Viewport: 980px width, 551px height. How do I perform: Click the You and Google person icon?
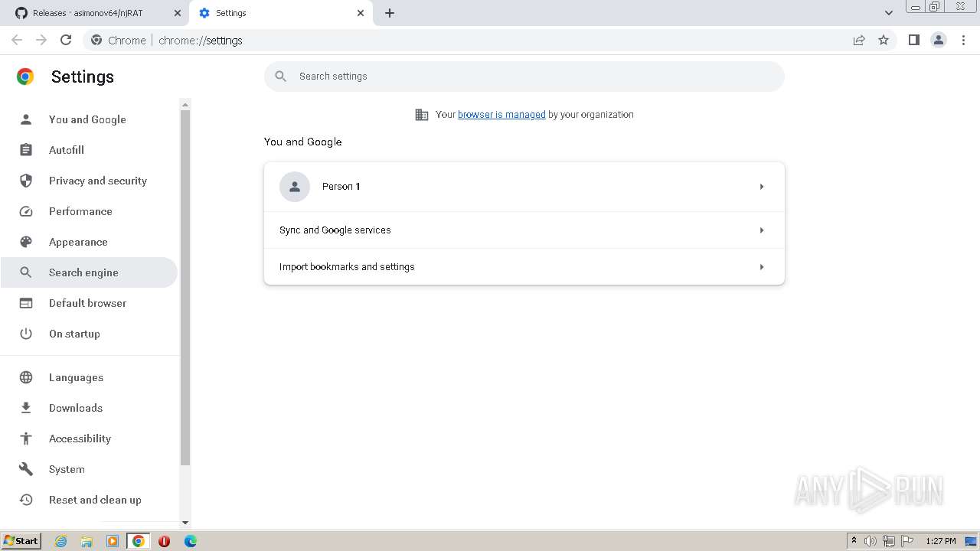[x=26, y=119]
